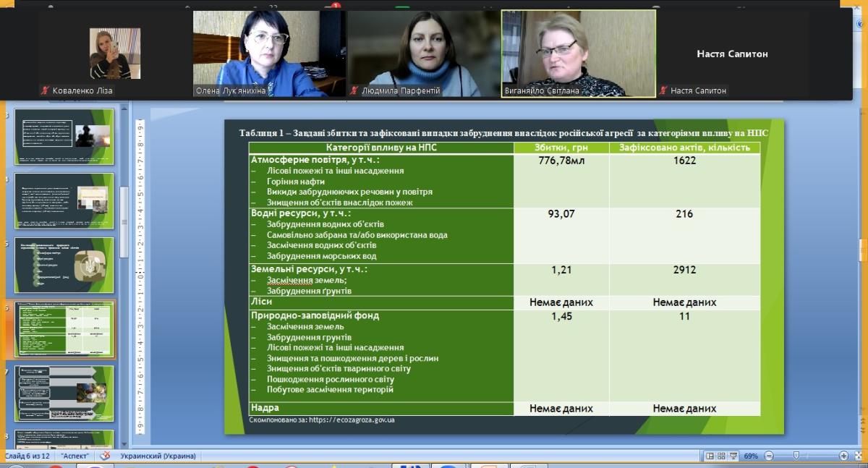
Task: Click "Збитки, грн" column header
Action: (x=561, y=148)
